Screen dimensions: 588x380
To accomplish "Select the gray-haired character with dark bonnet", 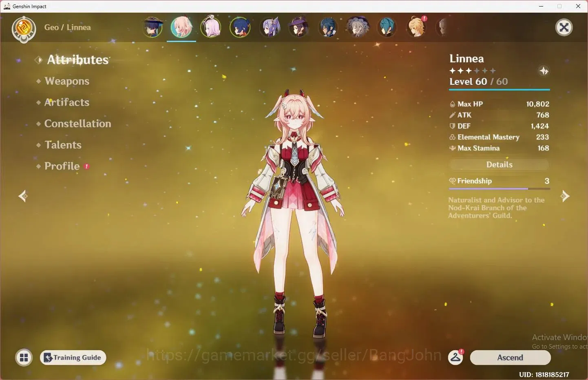I will pos(358,27).
